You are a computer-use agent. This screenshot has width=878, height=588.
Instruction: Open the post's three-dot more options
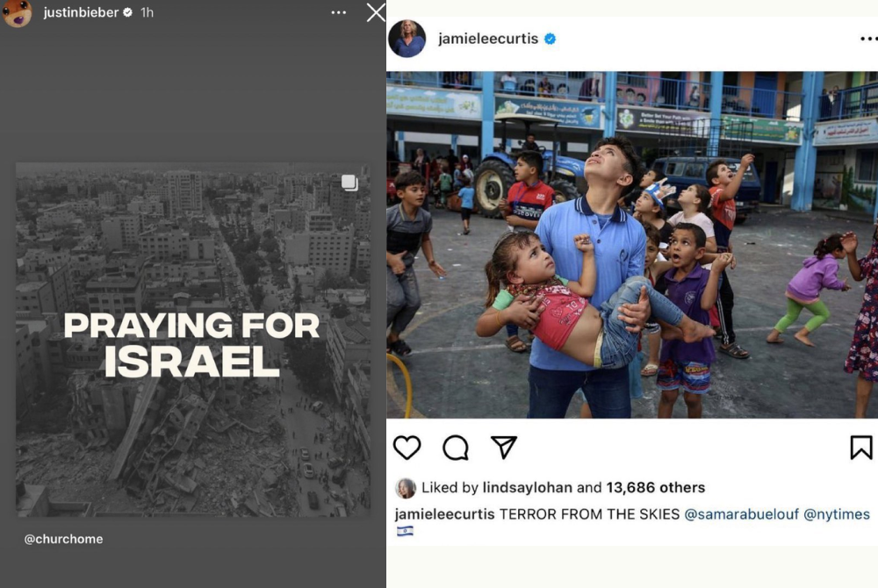pos(867,39)
